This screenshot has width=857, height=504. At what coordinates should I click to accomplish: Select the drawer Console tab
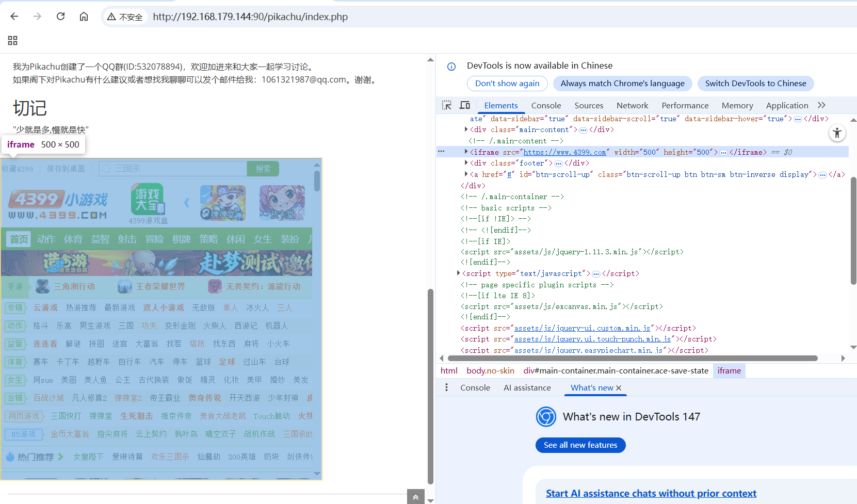pos(475,387)
